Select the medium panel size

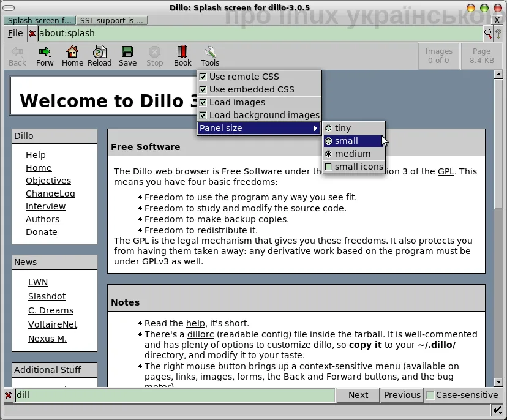354,154
